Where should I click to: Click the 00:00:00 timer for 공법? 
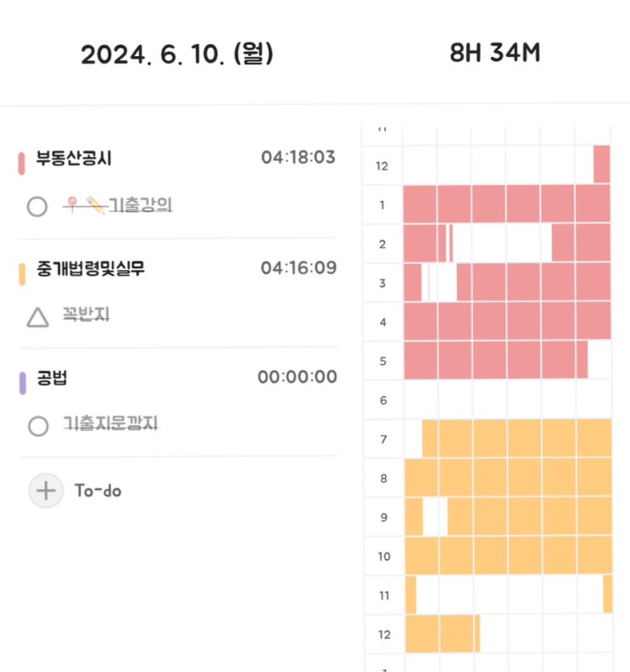pos(297,378)
